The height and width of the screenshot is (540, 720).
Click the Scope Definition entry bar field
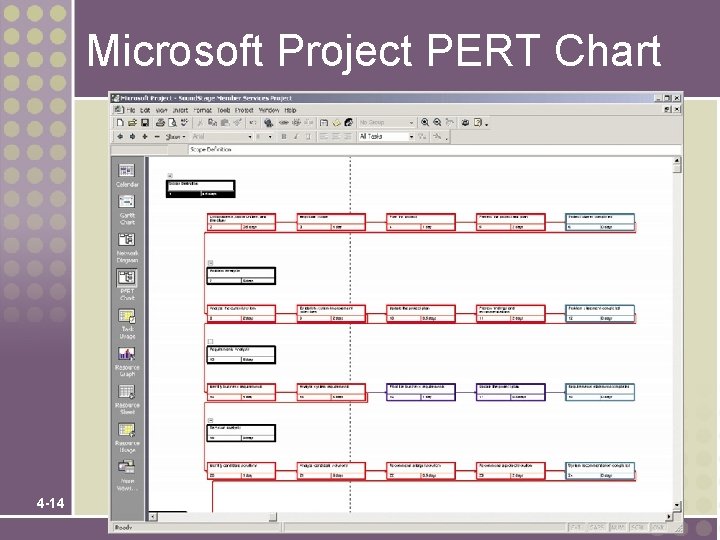(x=434, y=150)
